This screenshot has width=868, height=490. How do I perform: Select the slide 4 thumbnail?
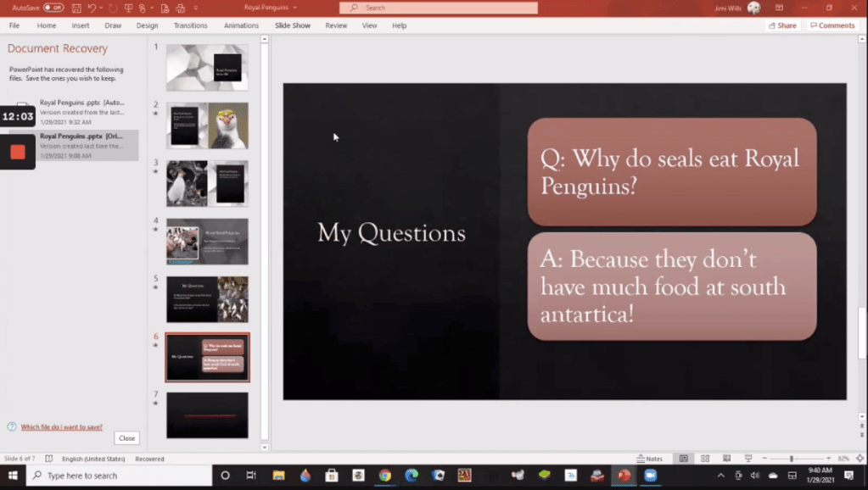click(207, 241)
